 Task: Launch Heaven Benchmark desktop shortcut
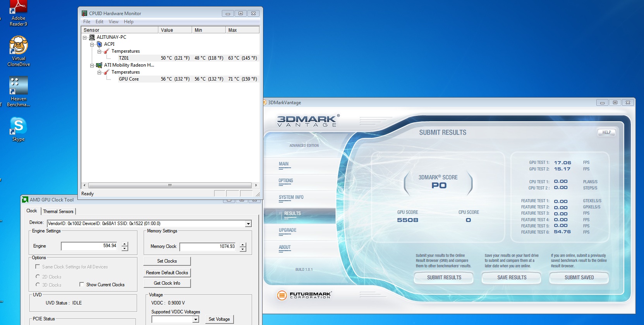[x=18, y=92]
